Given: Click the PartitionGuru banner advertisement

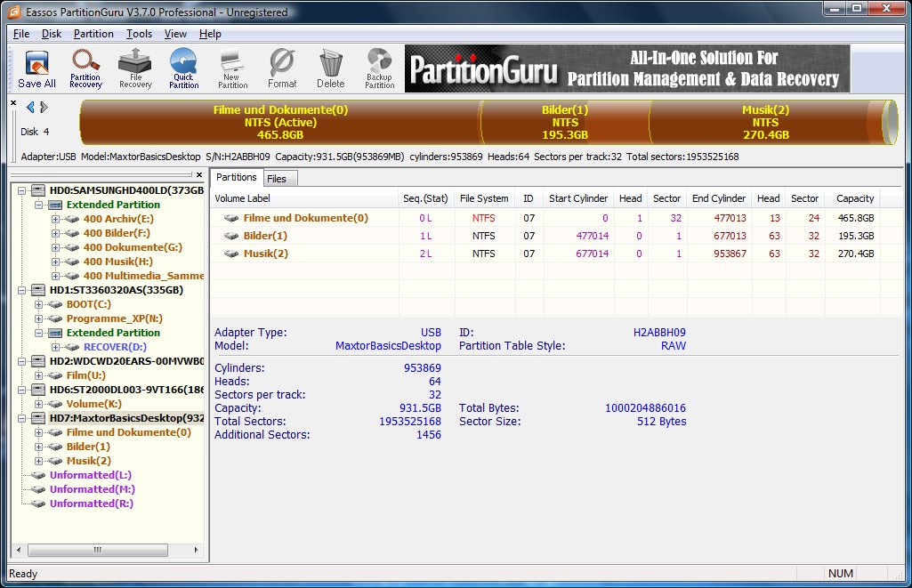Looking at the screenshot, I should click(627, 68).
